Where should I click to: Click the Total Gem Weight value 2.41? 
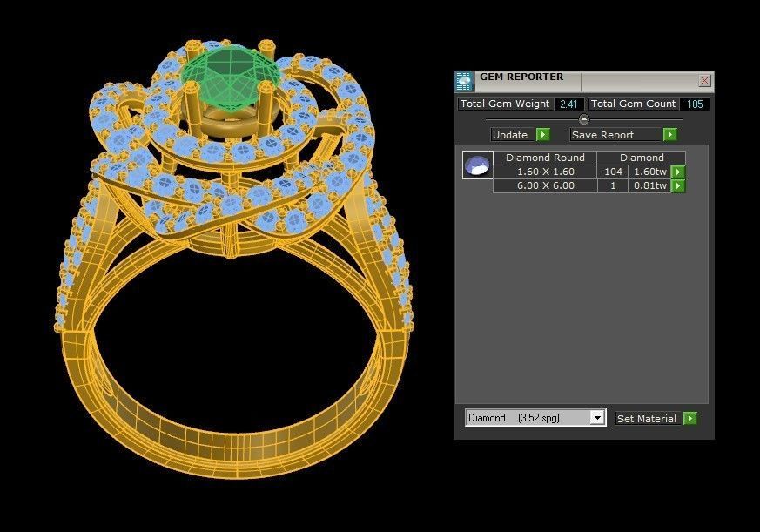pyautogui.click(x=568, y=104)
